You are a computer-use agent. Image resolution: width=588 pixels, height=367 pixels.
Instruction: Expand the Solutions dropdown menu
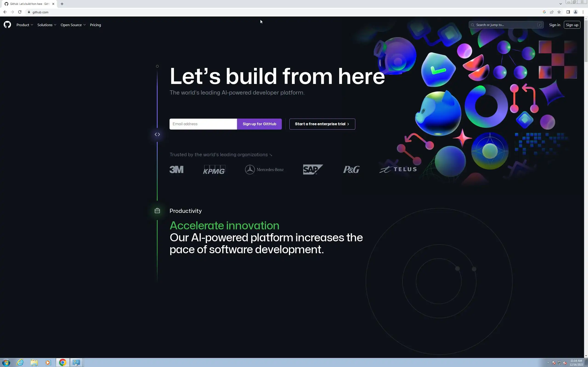[47, 25]
